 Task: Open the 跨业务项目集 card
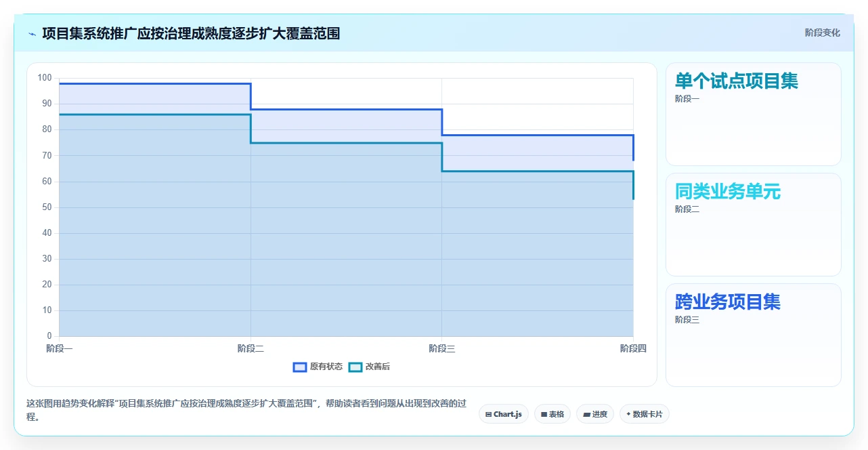click(754, 335)
